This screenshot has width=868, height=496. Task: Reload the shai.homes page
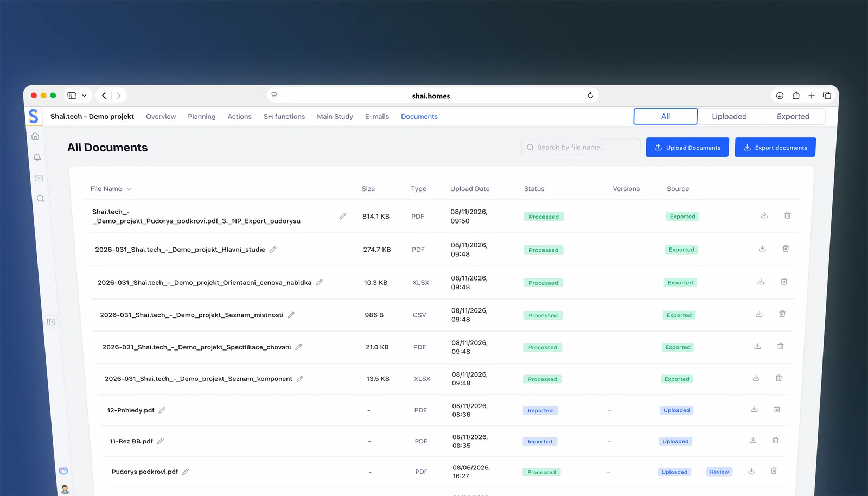click(x=590, y=96)
